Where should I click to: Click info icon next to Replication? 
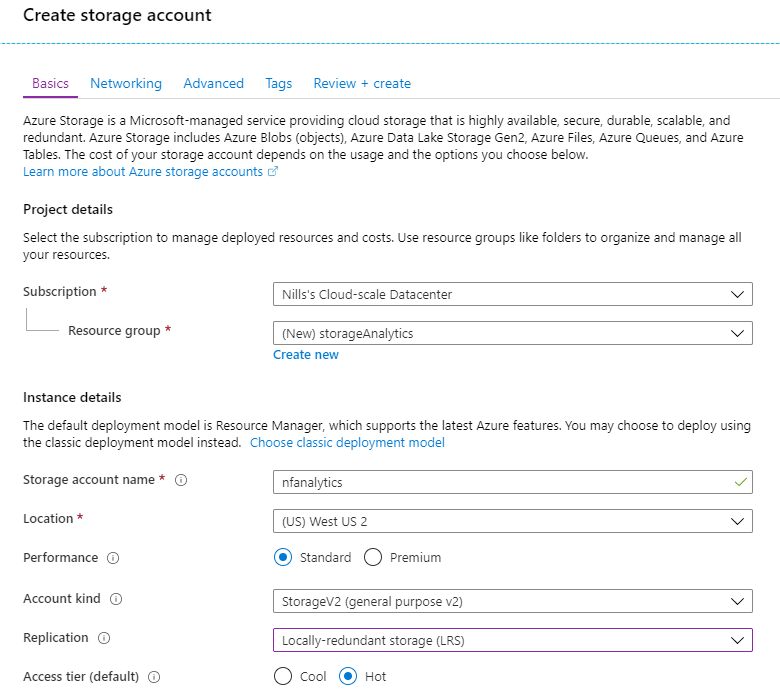click(104, 638)
